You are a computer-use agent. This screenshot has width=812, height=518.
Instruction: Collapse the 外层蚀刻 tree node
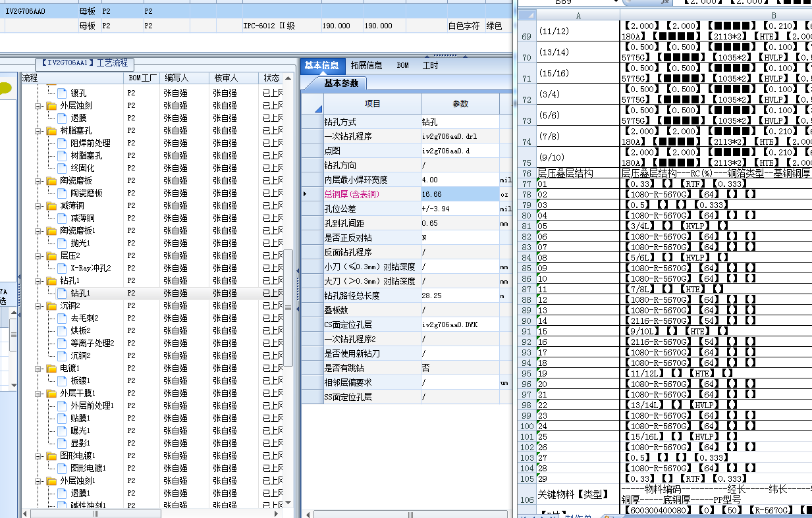tap(39, 105)
